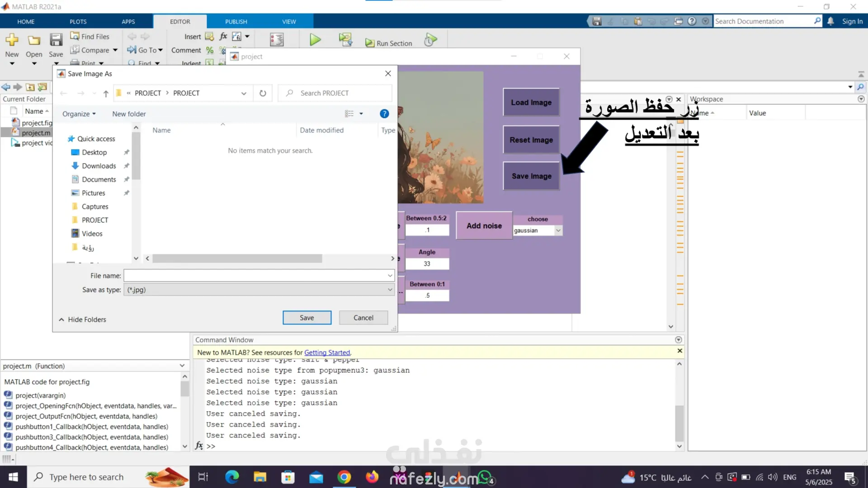This screenshot has height=488, width=868.
Task: Click the Comment percent icon
Action: click(x=210, y=50)
